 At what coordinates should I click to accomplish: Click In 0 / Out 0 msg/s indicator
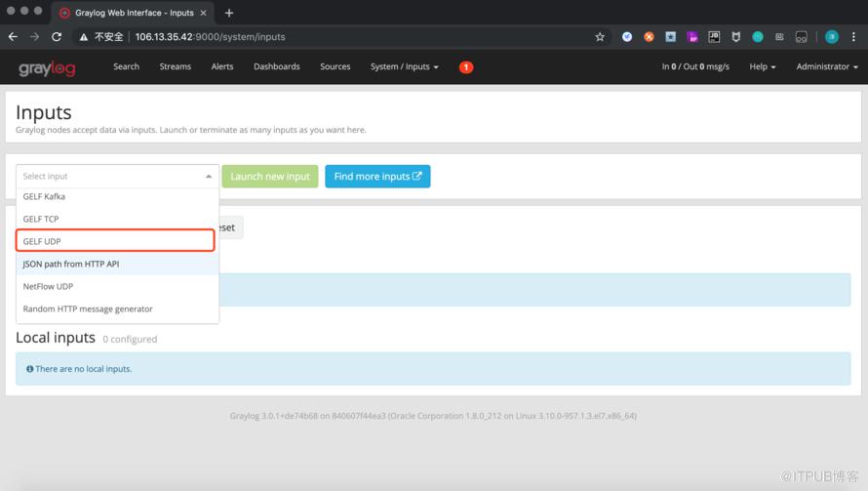coord(695,66)
